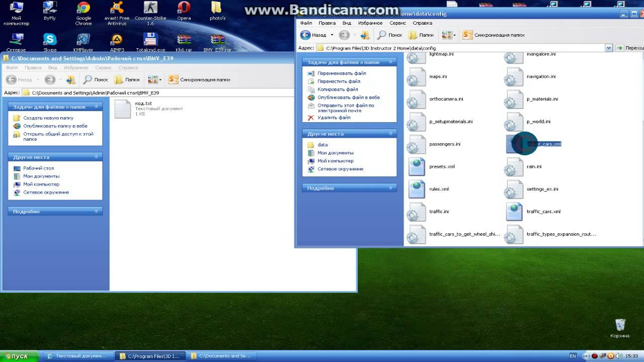Click Поиск in config window toolbar
644x362 pixels.
(x=389, y=35)
